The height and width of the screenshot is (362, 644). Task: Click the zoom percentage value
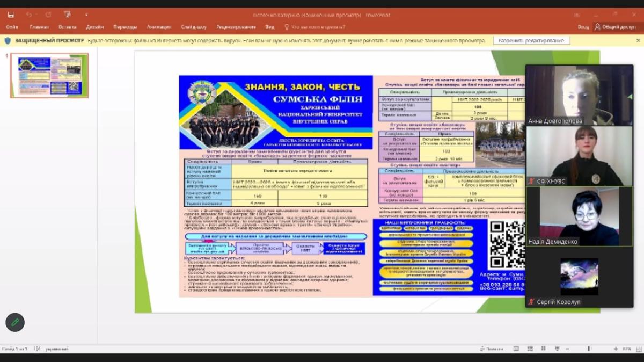point(626,349)
